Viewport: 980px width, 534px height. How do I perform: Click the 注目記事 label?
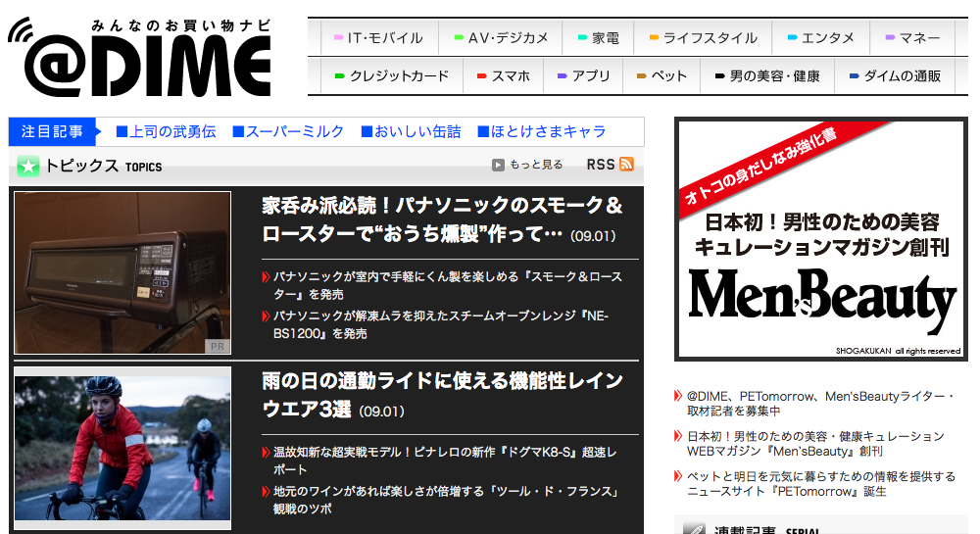53,131
